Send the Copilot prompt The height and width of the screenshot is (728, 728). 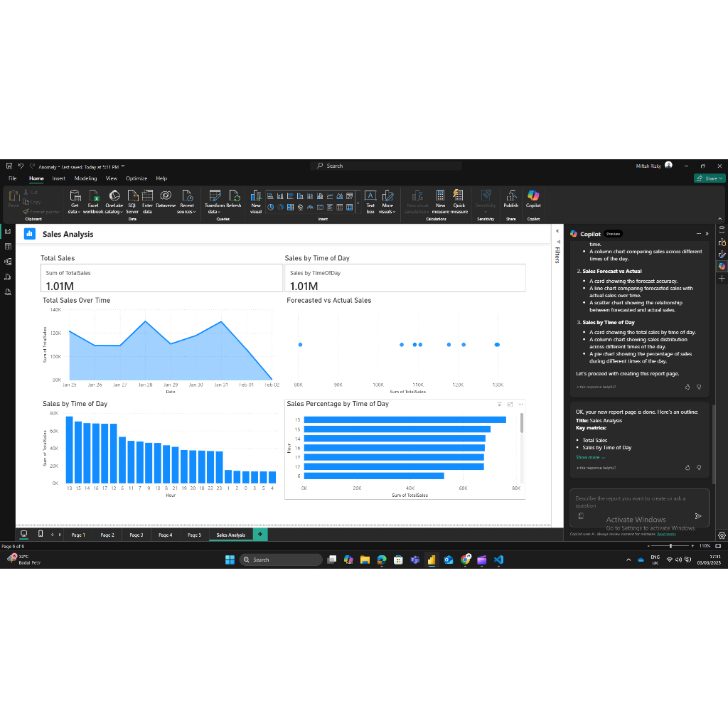(x=698, y=516)
